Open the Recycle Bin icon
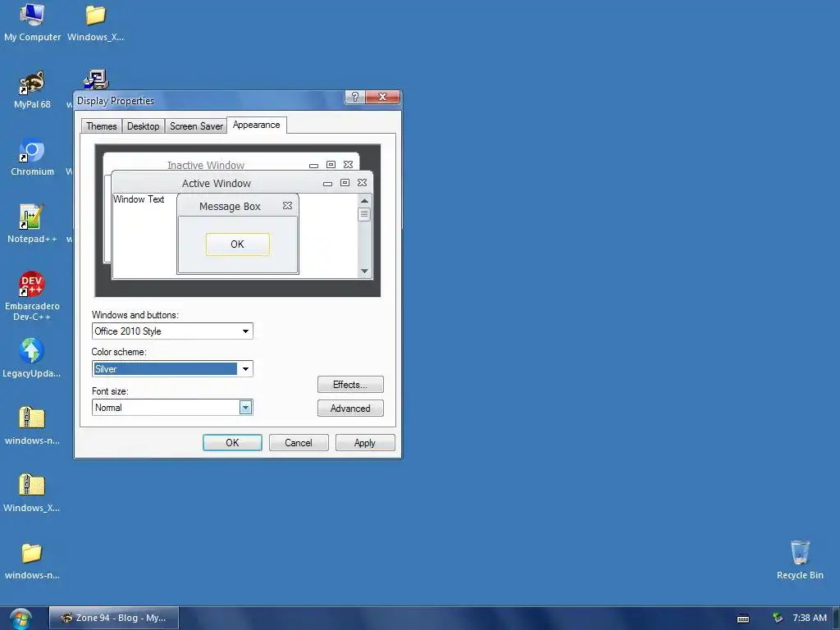Screen dimensions: 840x630 800,560
